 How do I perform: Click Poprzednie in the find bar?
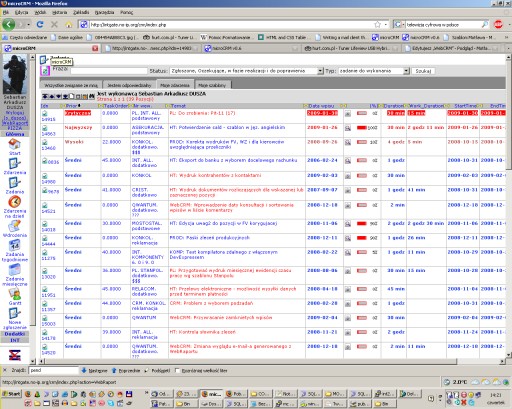[x=126, y=370]
